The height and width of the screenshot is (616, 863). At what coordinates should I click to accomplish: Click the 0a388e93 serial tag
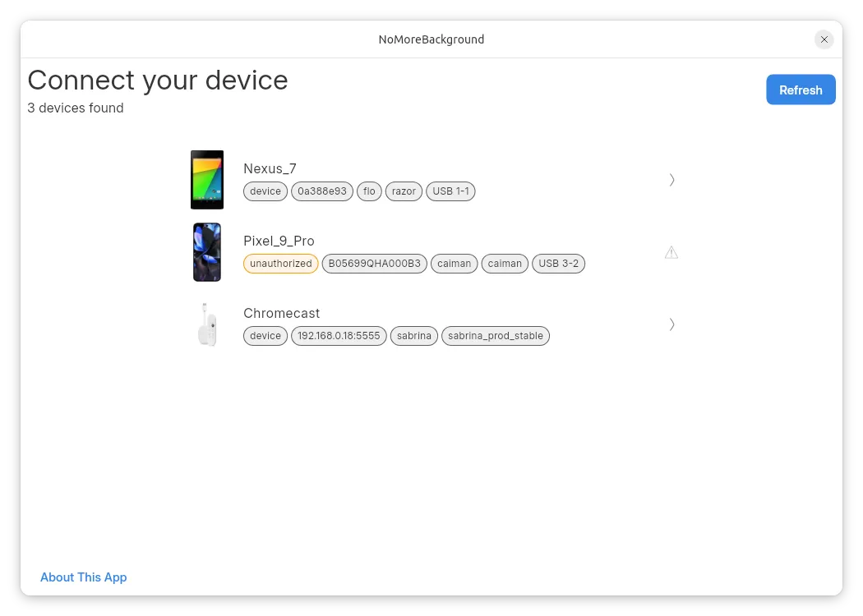[x=322, y=191]
